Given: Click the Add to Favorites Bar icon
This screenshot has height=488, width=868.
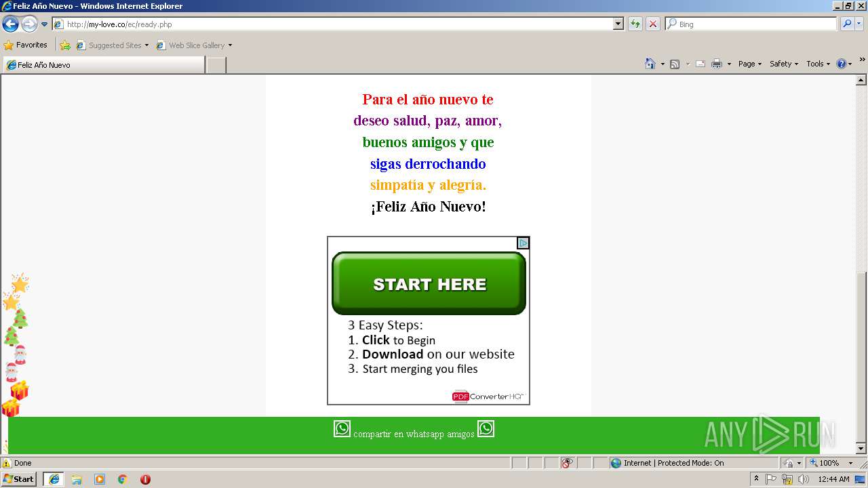Looking at the screenshot, I should [x=65, y=45].
